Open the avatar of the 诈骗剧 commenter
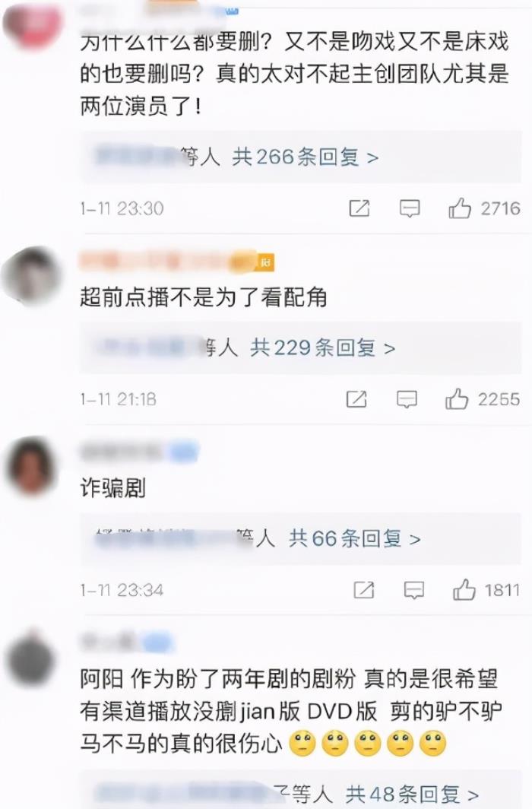The height and width of the screenshot is (809, 532). click(x=31, y=466)
